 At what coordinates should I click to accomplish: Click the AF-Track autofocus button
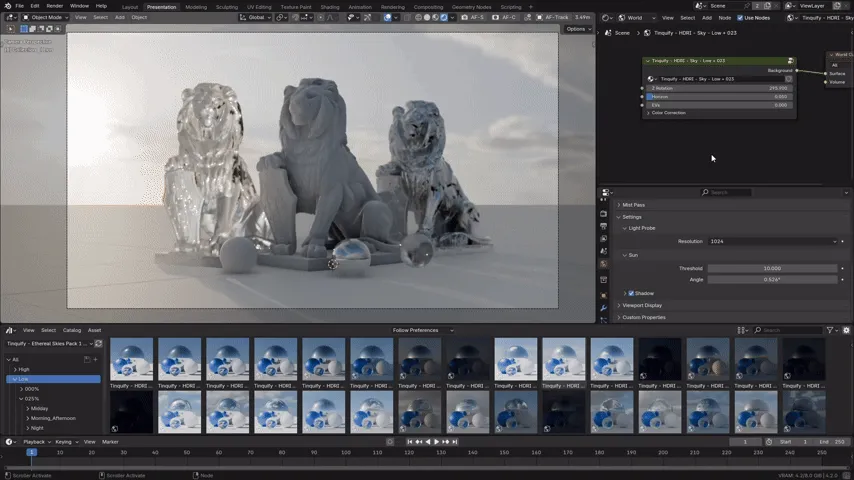(x=552, y=17)
